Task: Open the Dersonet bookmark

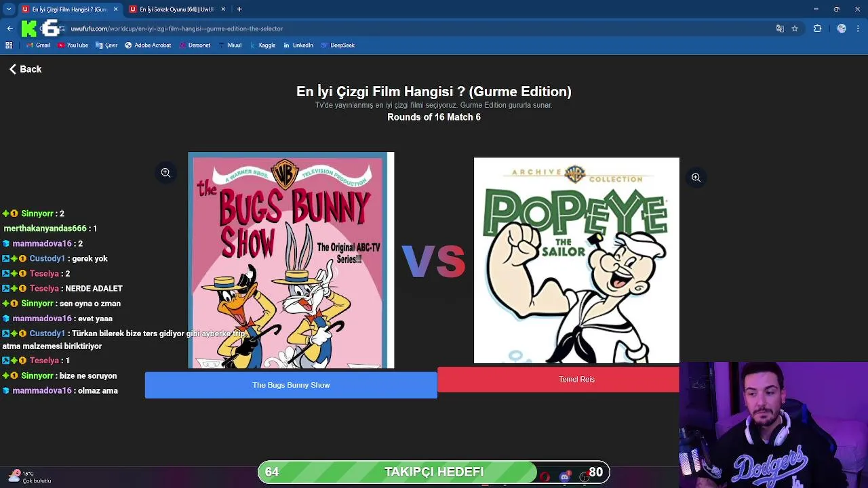Action: click(x=195, y=45)
